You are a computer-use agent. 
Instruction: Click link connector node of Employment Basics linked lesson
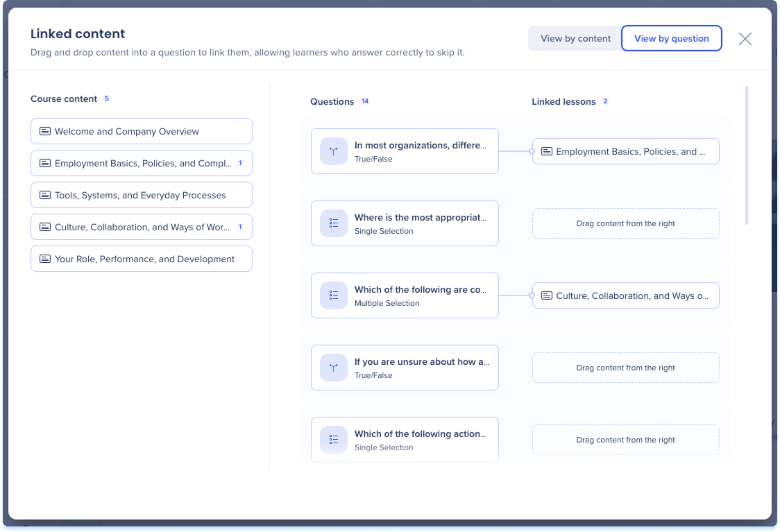click(532, 151)
